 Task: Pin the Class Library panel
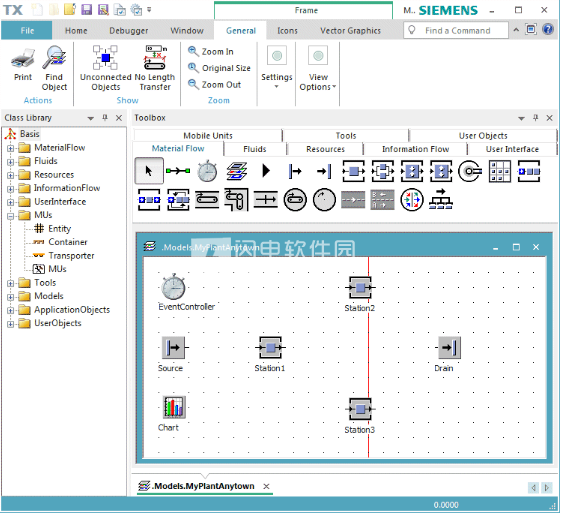tap(105, 118)
